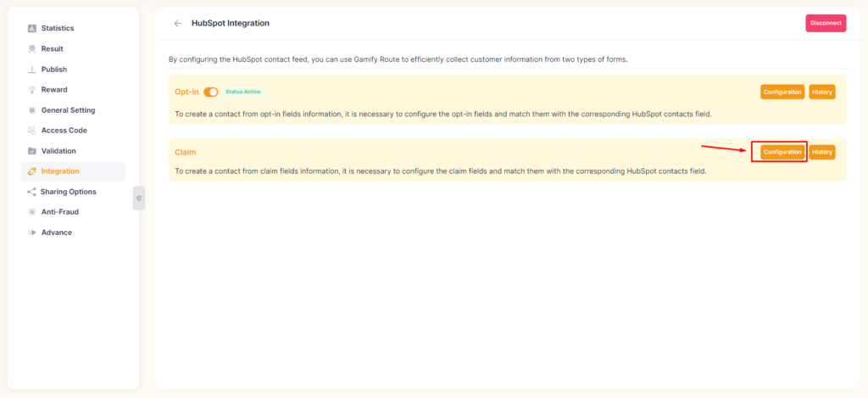Click the Status Active badge
This screenshot has width=868, height=398.
pyautogui.click(x=243, y=92)
